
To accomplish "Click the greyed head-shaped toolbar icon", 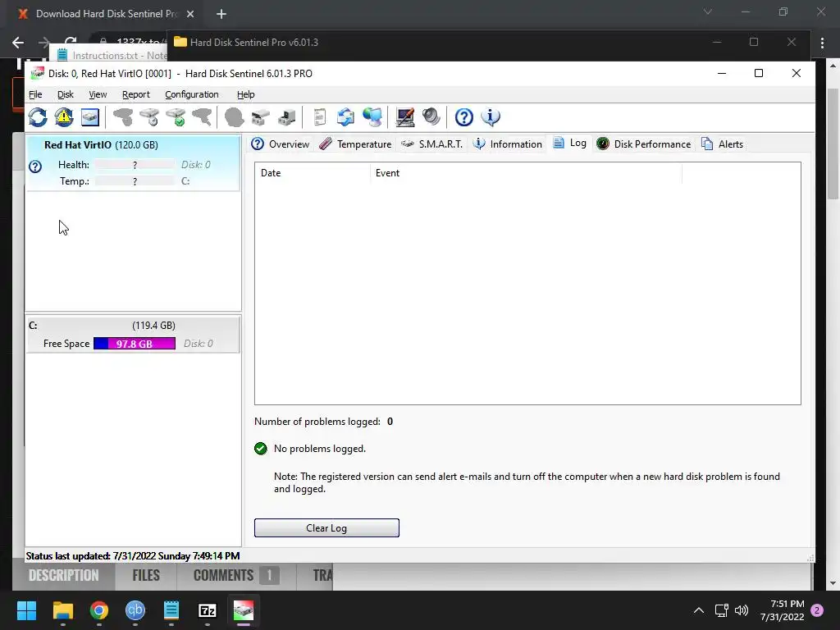I will [x=234, y=117].
